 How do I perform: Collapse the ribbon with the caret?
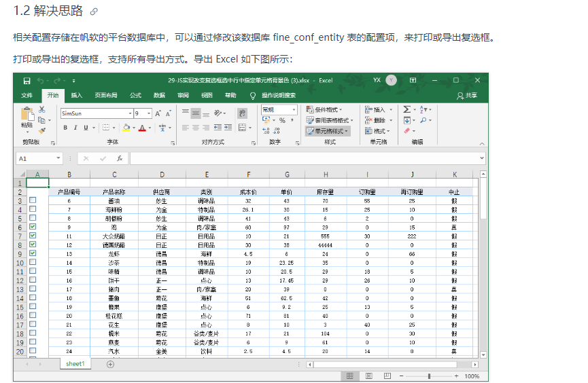pyautogui.click(x=482, y=144)
